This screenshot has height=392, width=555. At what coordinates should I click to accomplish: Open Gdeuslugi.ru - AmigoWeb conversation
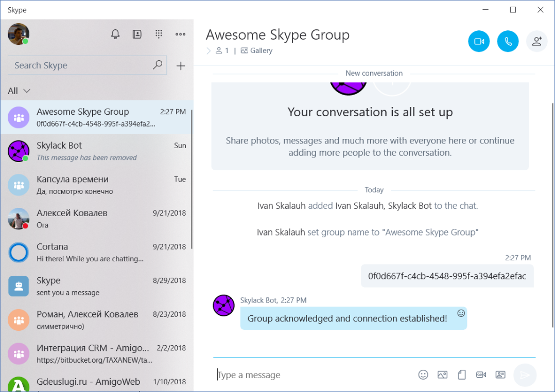point(96,382)
